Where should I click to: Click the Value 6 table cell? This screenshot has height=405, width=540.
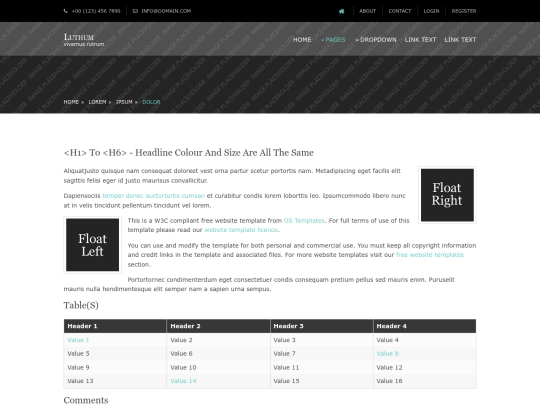(218, 353)
